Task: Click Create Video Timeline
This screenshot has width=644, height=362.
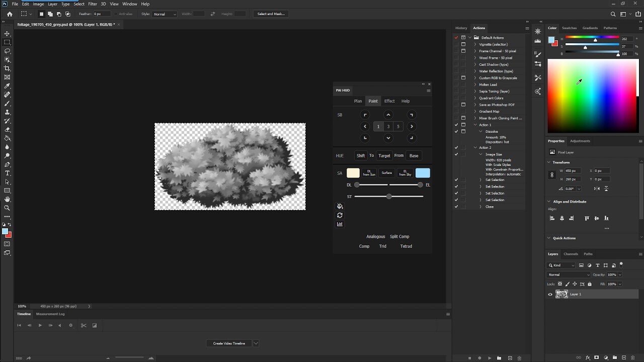Action: coord(228,343)
